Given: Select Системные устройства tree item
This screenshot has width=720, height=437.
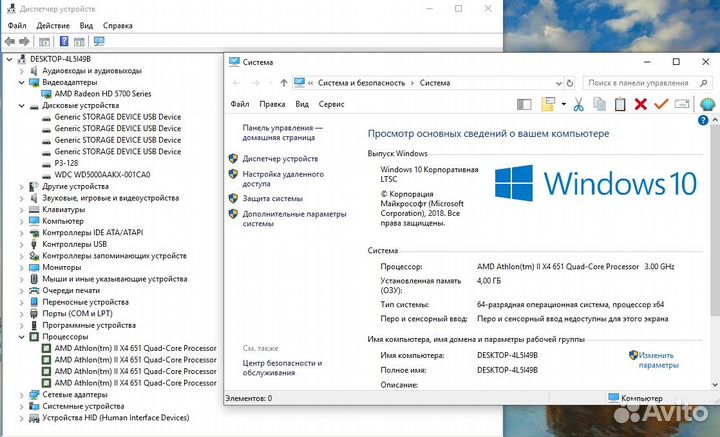Looking at the screenshot, I should pyautogui.click(x=83, y=406).
